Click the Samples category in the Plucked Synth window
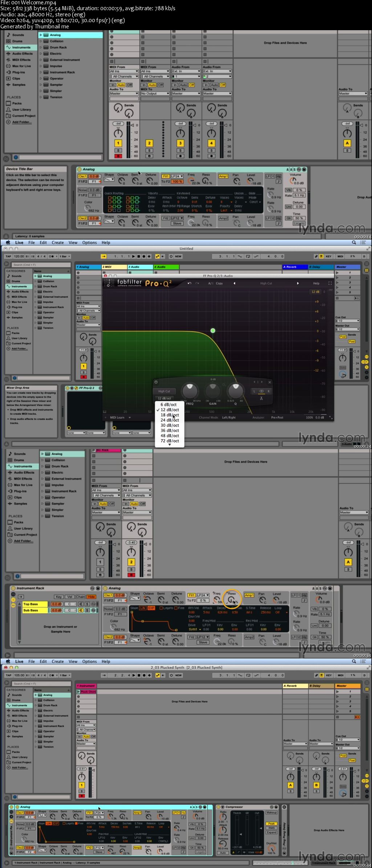Screen dimensions: 372x868 (x=17, y=736)
